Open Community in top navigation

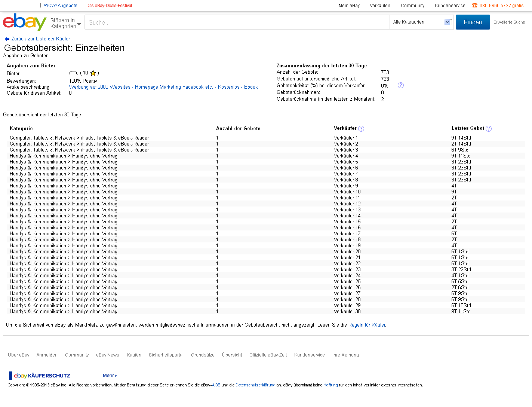pyautogui.click(x=413, y=6)
